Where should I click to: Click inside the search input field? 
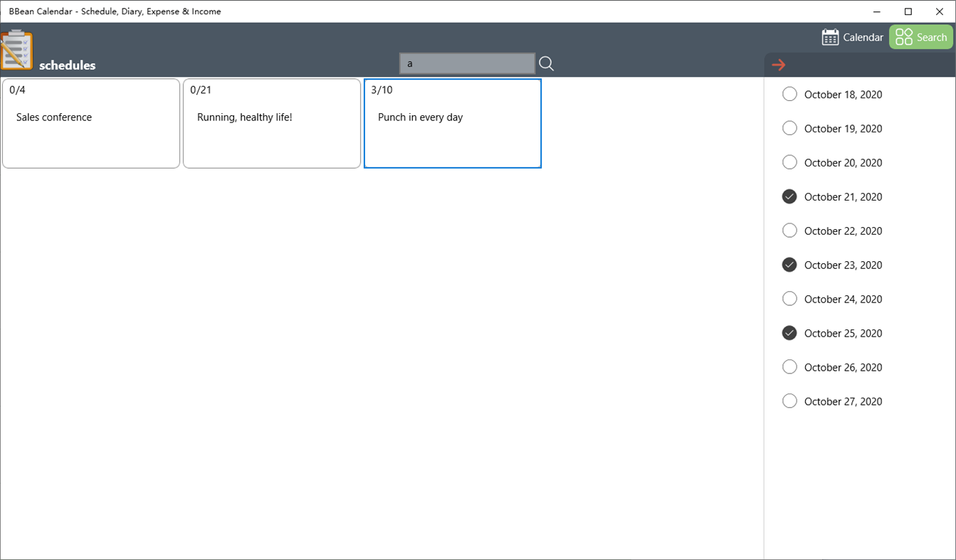tap(466, 63)
